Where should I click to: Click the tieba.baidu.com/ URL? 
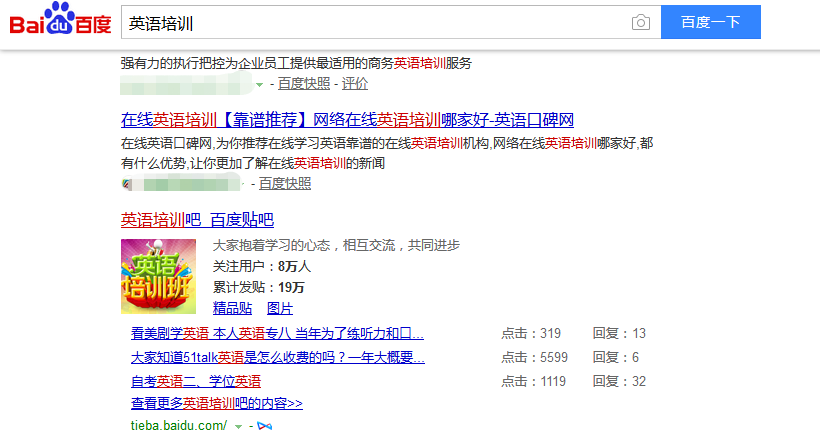point(179,426)
